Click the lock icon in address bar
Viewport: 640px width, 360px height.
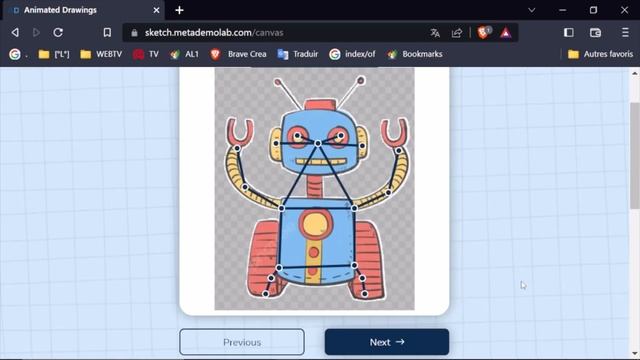134,33
